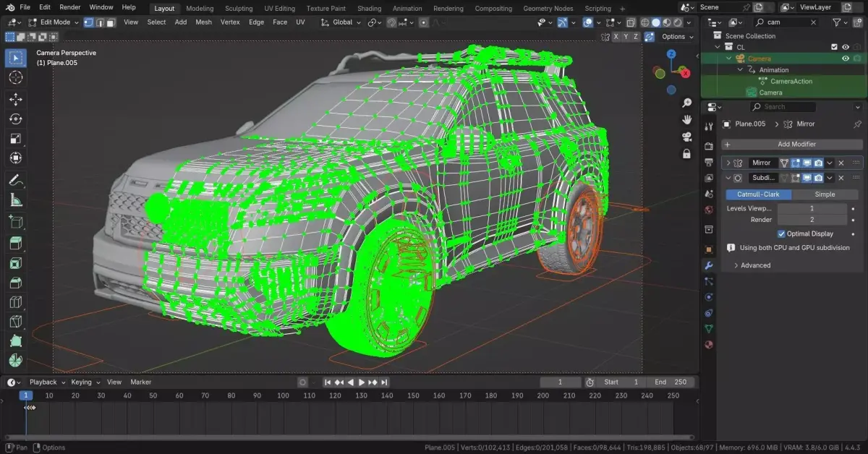Screen dimensions: 868x454
Task: Select the 3D Cursor tool
Action: tap(16, 77)
